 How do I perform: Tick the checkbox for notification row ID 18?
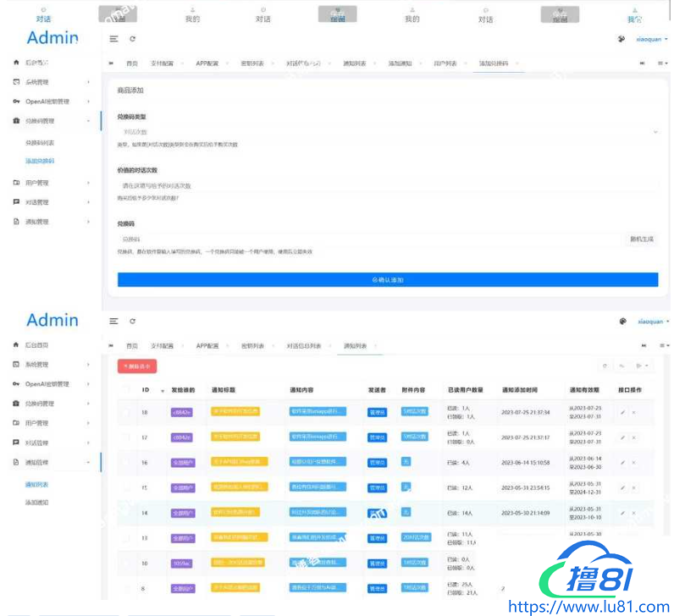(126, 412)
